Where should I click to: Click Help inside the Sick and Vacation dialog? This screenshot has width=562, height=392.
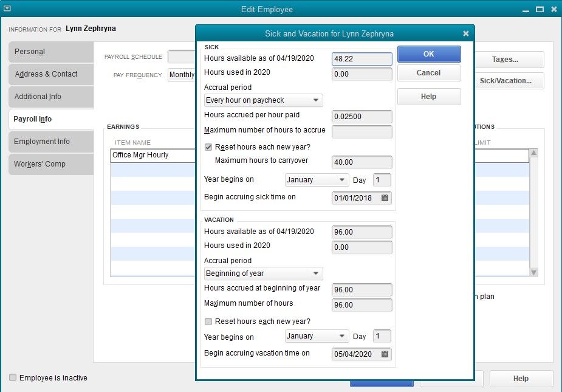point(428,96)
